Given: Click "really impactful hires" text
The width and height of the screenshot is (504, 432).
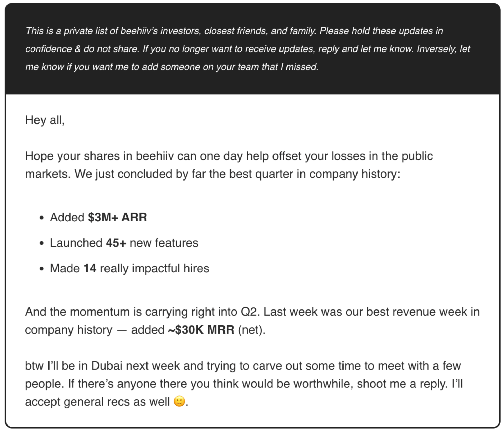Looking at the screenshot, I should click(x=155, y=268).
